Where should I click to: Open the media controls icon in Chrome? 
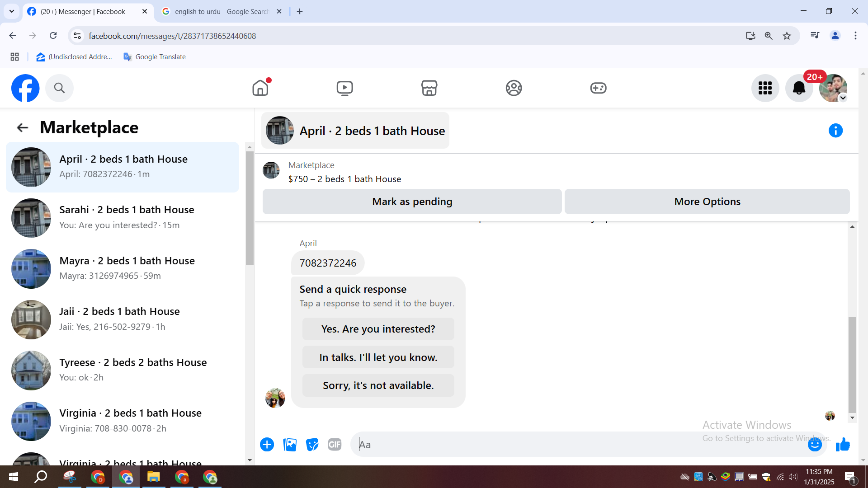(x=815, y=36)
